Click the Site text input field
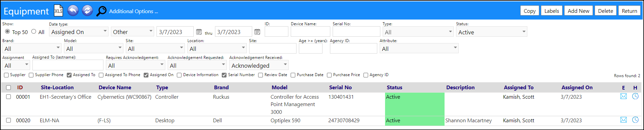This screenshot has height=130, width=644. [x=273, y=48]
